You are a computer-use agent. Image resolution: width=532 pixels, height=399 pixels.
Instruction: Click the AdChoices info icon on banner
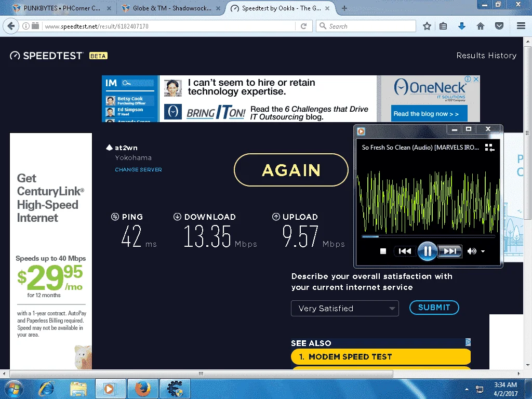coord(468,79)
